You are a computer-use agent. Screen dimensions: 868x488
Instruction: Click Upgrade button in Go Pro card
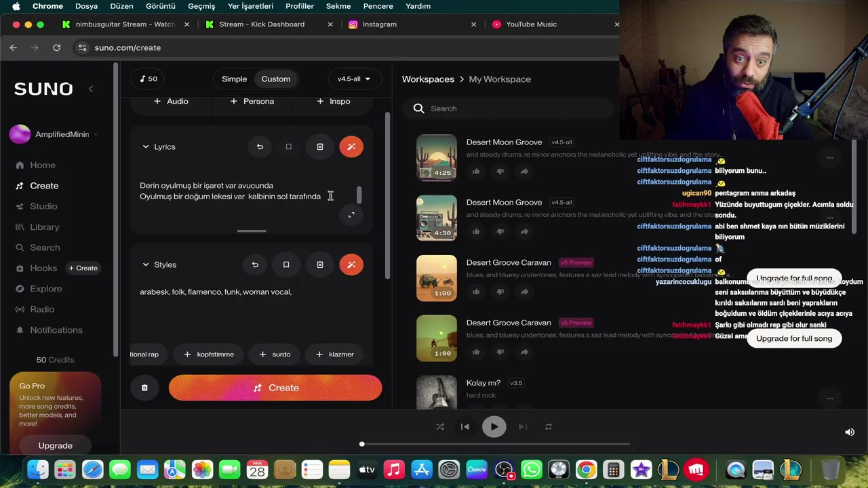click(x=56, y=445)
